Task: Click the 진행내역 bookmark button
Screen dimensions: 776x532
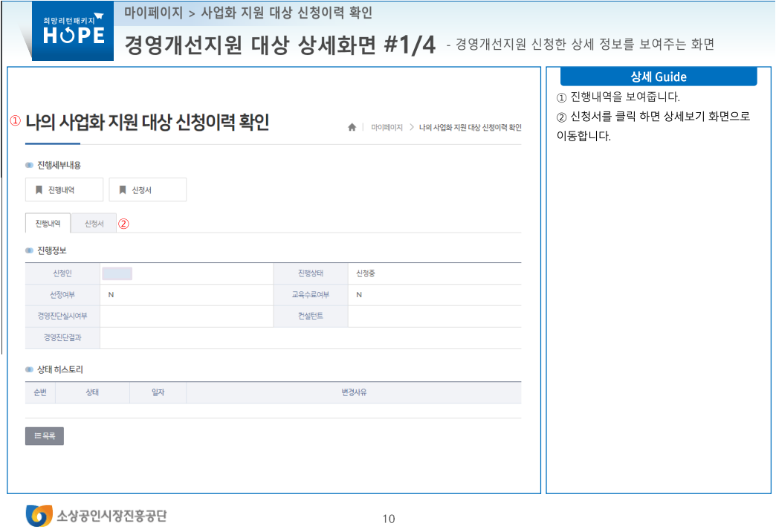Action: [x=64, y=189]
